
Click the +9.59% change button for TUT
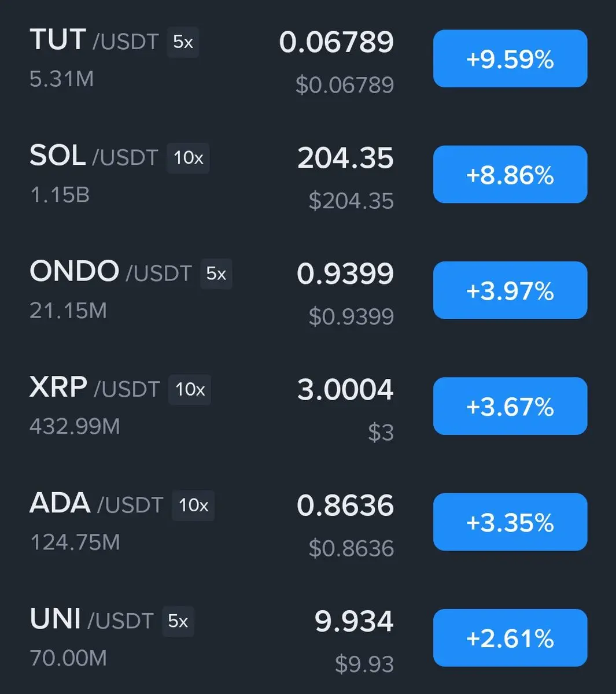coord(510,59)
